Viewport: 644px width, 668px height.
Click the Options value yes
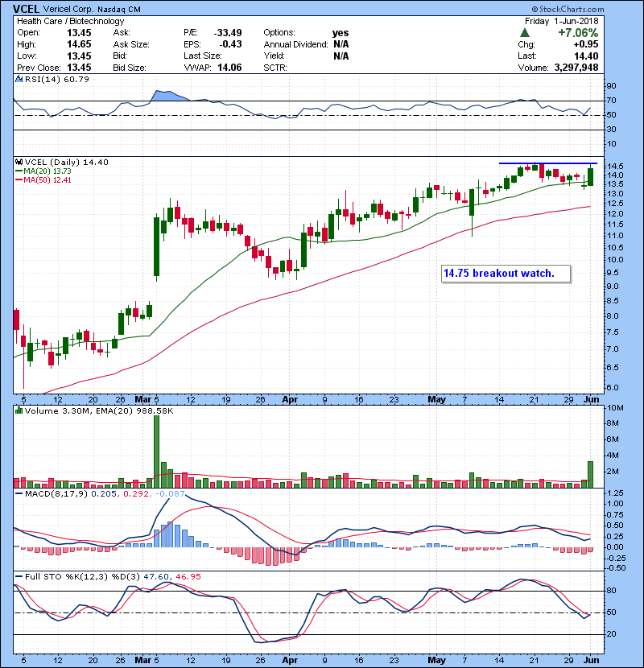tap(341, 33)
